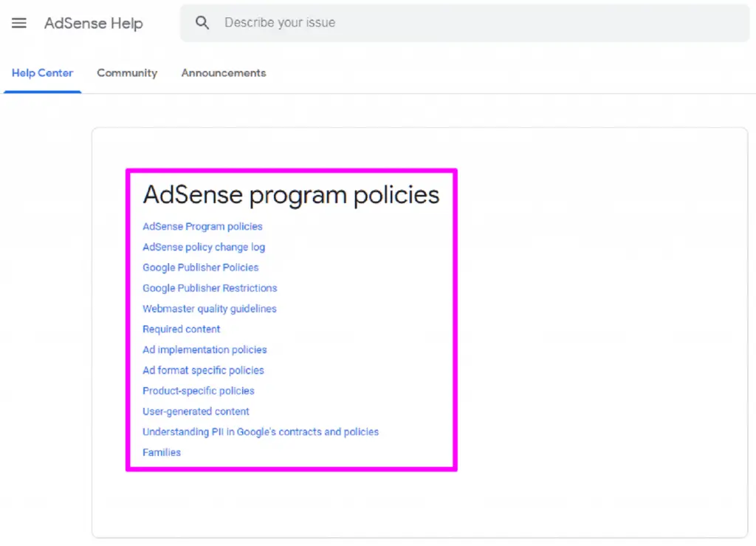Go to the Announcements tab

(224, 73)
